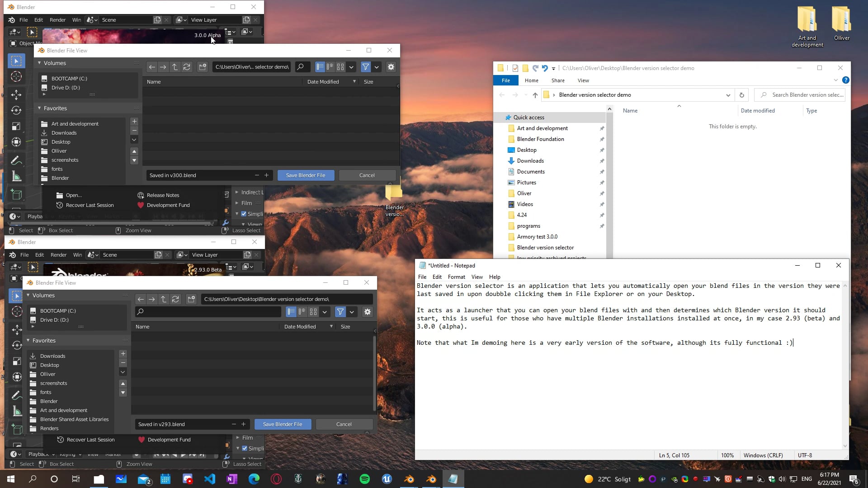Cancel the v300 File View dialog
The width and height of the screenshot is (868, 488).
367,175
